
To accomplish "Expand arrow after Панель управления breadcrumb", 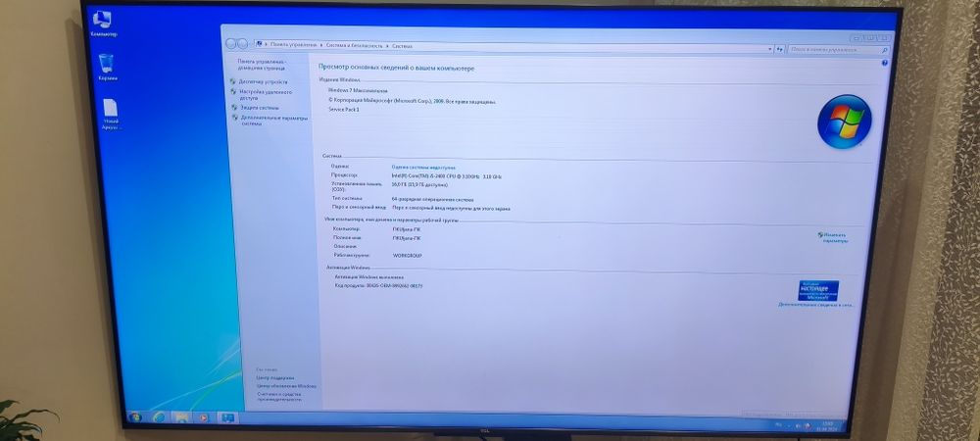I will (321, 46).
